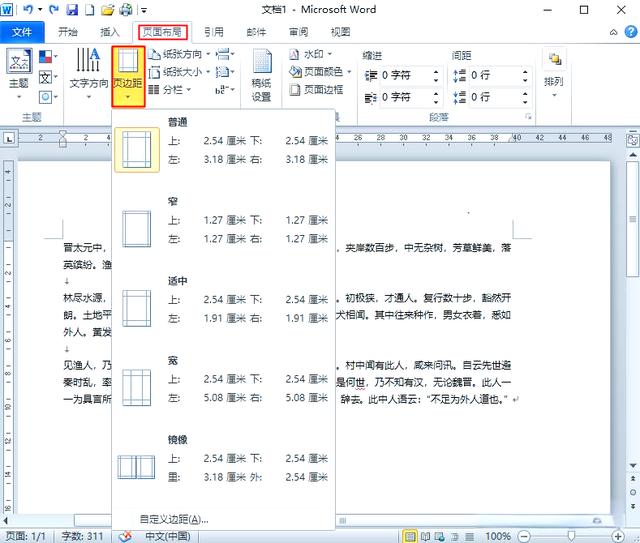The image size is (640, 543).
Task: Switch to the 审阅 Review tab
Action: pos(299,32)
